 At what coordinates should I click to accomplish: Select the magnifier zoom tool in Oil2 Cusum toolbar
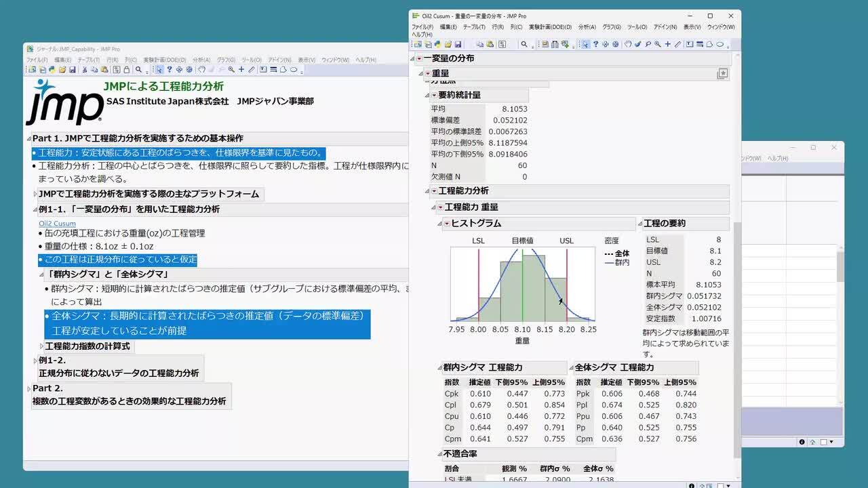[x=658, y=44]
